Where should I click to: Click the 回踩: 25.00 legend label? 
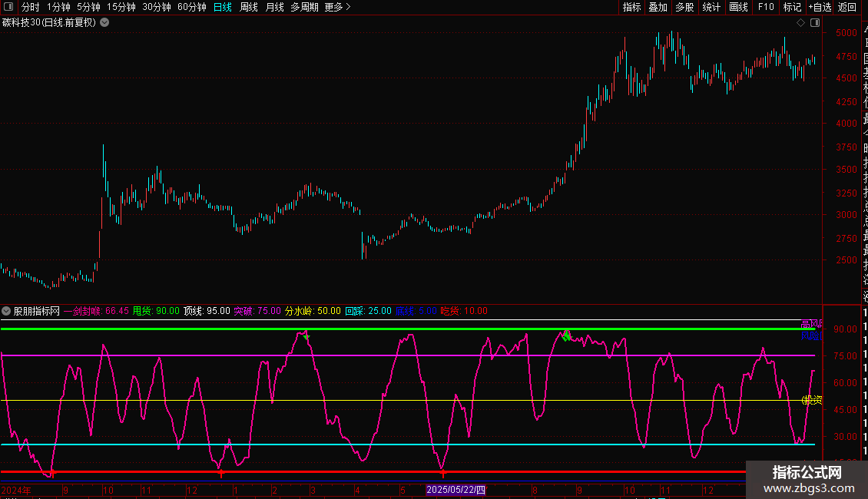click(x=368, y=311)
